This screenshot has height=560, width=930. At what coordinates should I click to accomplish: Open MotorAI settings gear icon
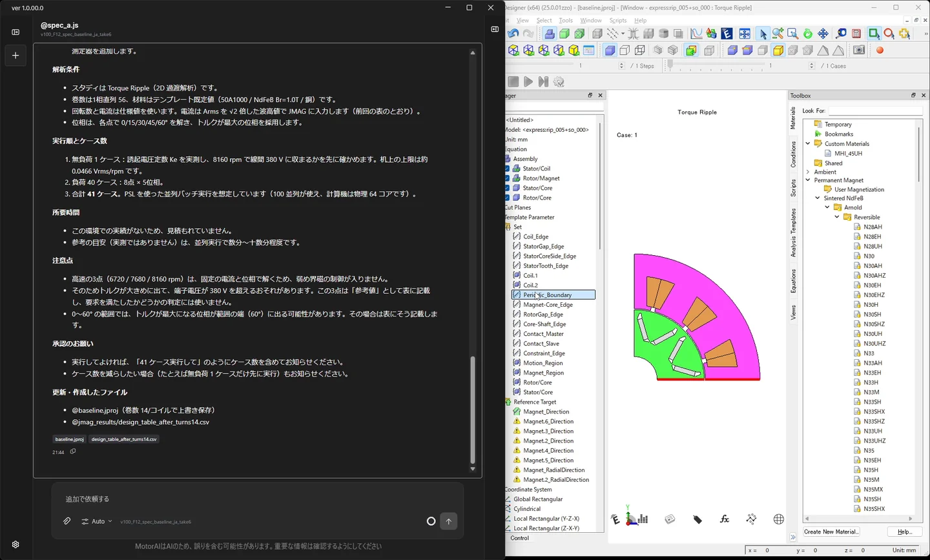(15, 544)
